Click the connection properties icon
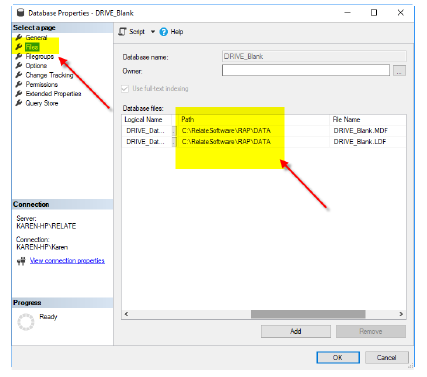The height and width of the screenshot is (377, 427). coord(21,261)
